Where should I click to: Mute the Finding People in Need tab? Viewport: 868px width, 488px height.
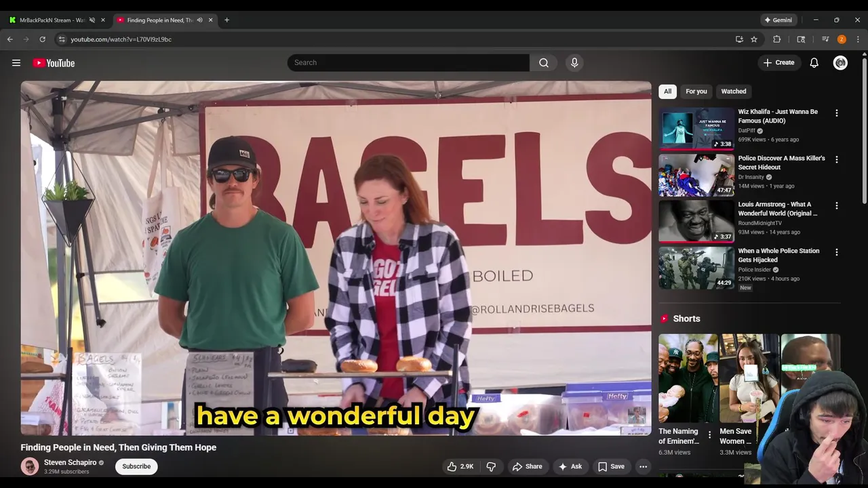[x=199, y=20]
